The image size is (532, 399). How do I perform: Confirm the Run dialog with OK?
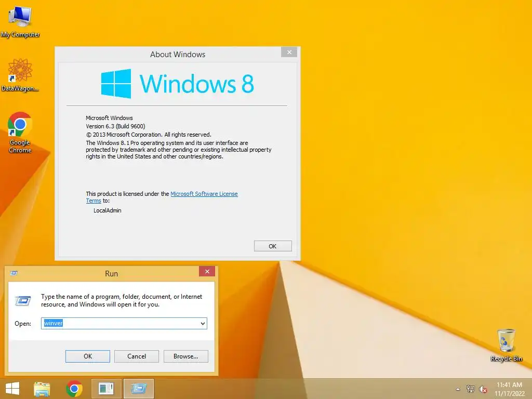[87, 356]
